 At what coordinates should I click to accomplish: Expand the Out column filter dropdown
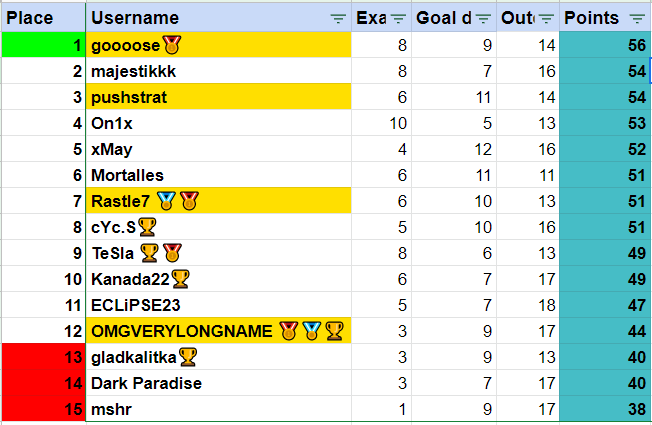[x=546, y=18]
